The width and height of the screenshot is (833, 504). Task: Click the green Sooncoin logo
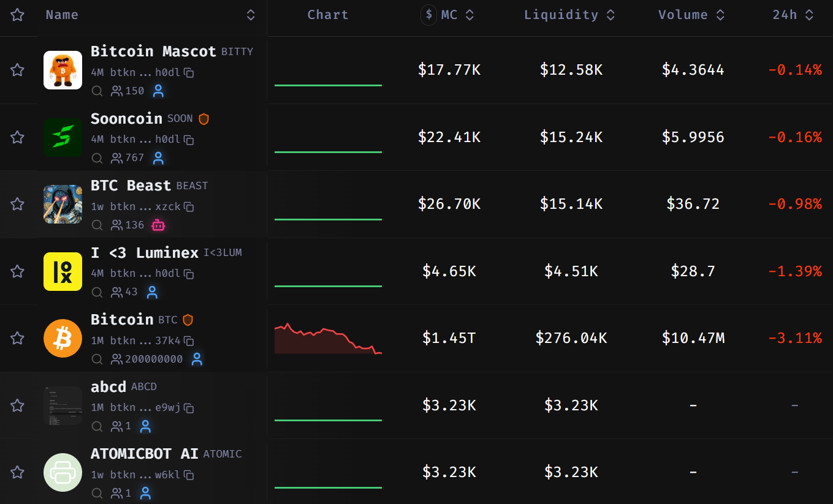(63, 137)
